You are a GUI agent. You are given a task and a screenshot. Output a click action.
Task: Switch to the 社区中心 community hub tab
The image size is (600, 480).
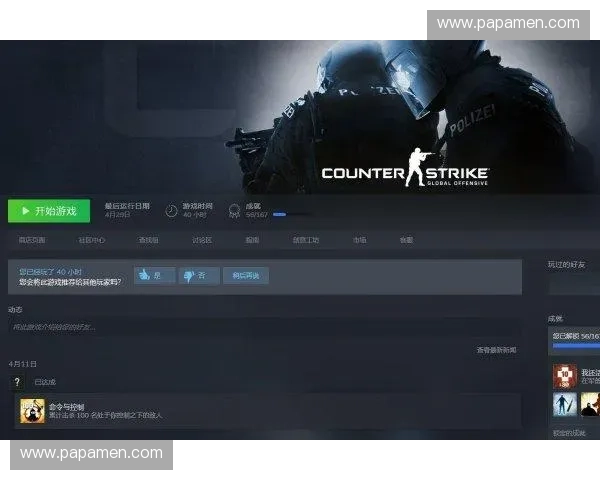tap(92, 240)
